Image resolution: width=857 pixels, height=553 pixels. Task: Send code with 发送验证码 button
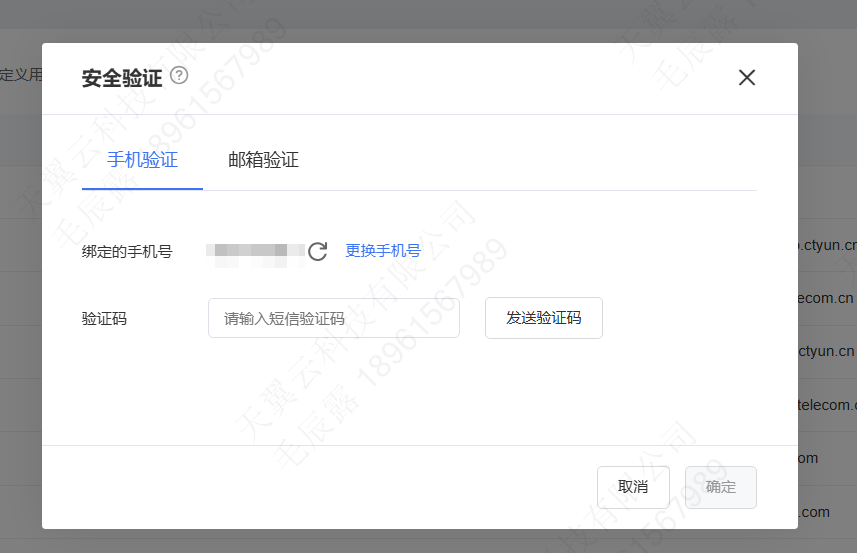(544, 318)
